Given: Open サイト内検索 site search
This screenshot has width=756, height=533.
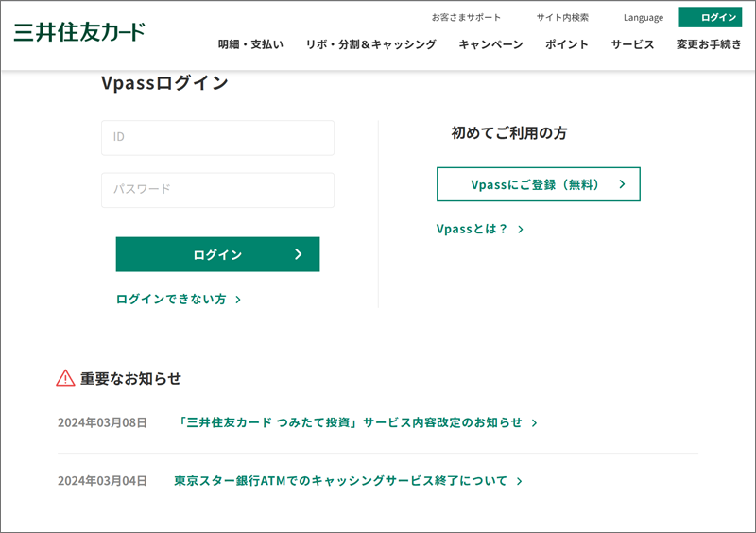Looking at the screenshot, I should coord(562,17).
